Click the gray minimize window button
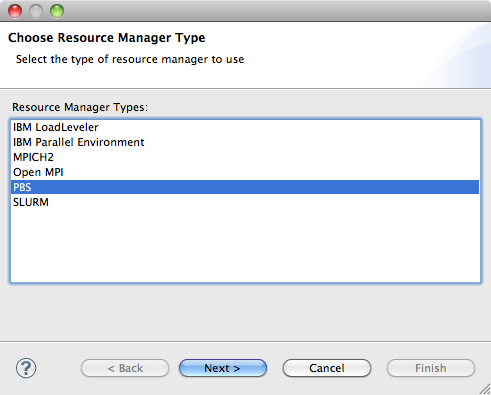The image size is (491, 395). point(36,11)
